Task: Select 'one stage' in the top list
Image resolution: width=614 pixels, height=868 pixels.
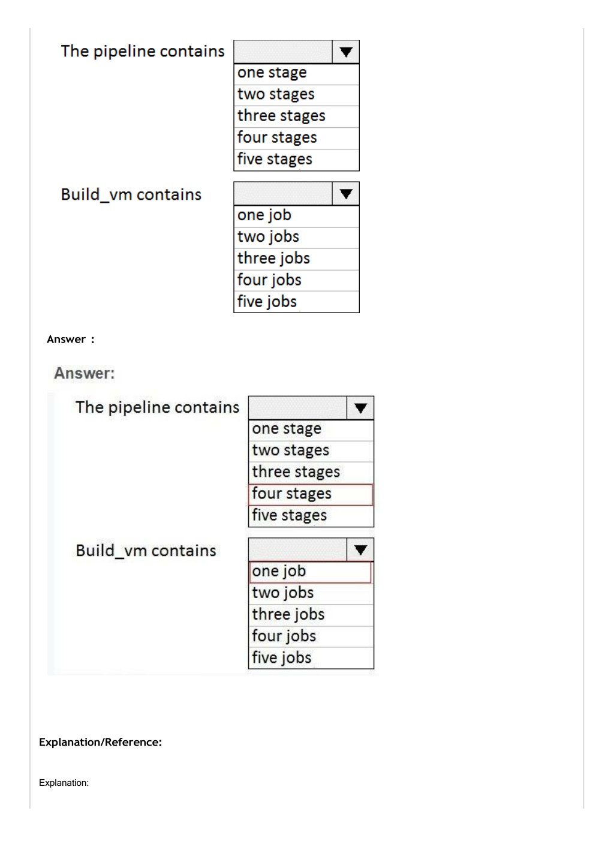Action: click(296, 73)
